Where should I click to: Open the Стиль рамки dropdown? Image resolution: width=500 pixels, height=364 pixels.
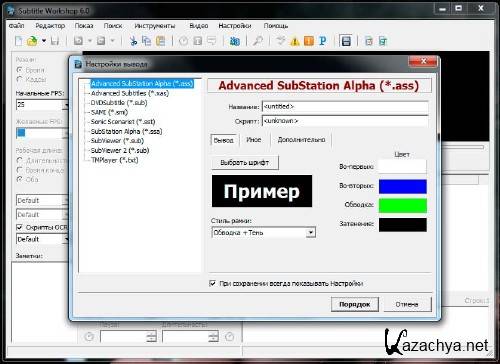[x=311, y=232]
